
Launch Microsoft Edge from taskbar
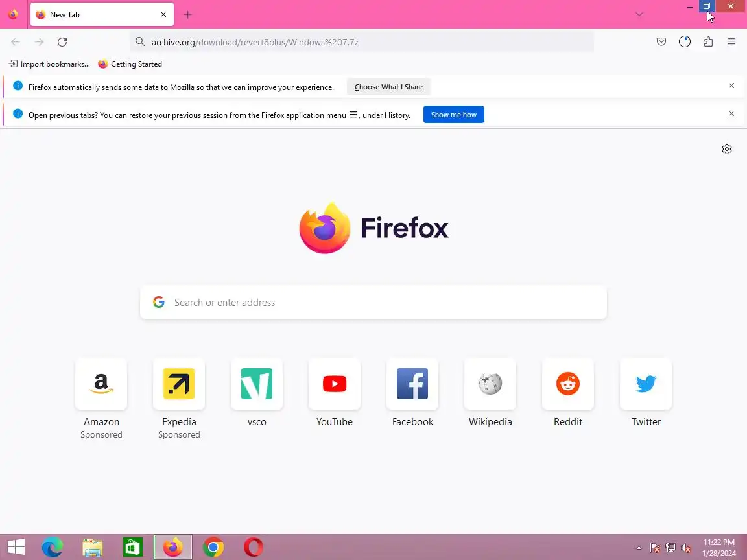(52, 547)
